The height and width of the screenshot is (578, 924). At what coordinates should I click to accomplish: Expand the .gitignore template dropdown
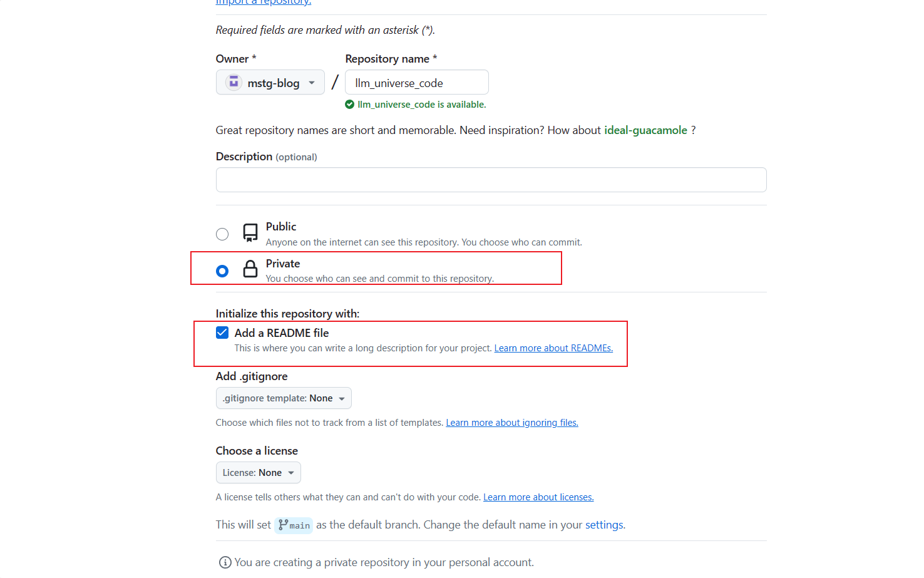tap(284, 398)
